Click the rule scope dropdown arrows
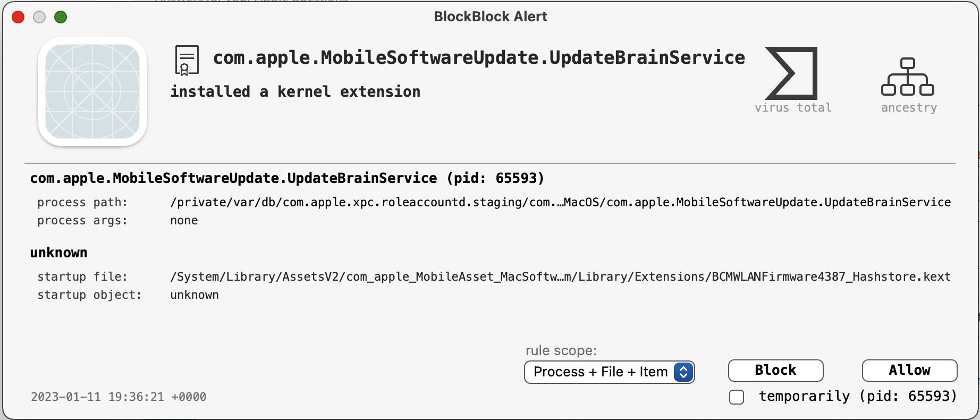 coord(683,372)
